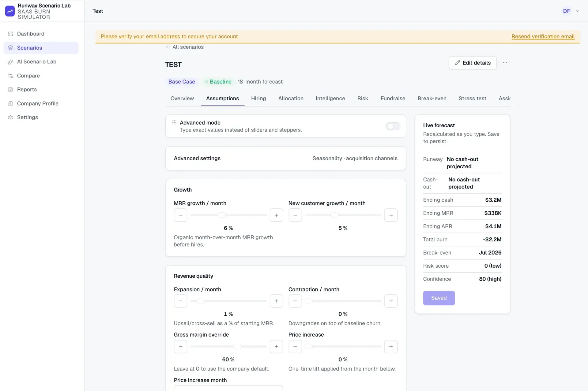Click the Baseline star badge
Viewport: 588px width, 391px height.
click(218, 82)
